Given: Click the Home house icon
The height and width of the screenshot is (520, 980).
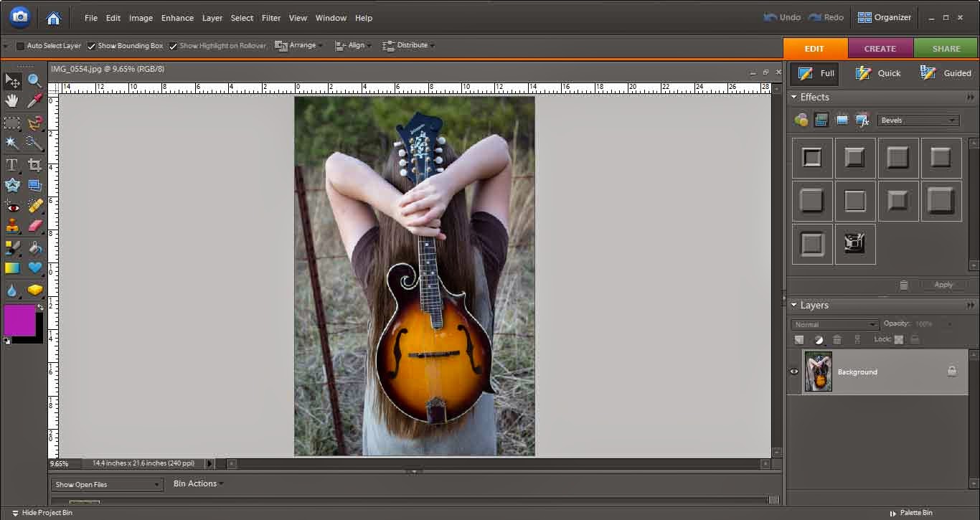Looking at the screenshot, I should click(x=53, y=18).
